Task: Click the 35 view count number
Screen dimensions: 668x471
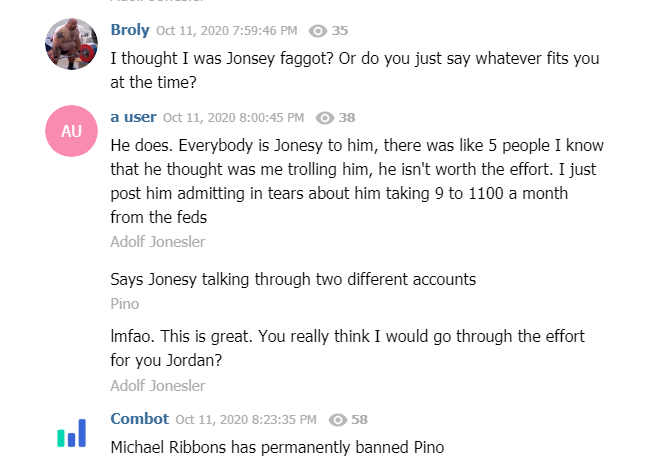Action: 340,31
